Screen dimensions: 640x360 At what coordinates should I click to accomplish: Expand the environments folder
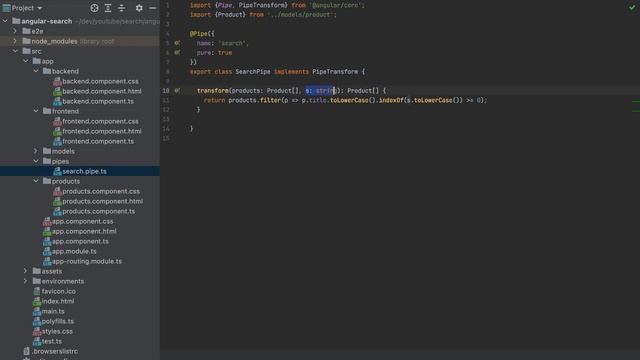pyautogui.click(x=25, y=281)
